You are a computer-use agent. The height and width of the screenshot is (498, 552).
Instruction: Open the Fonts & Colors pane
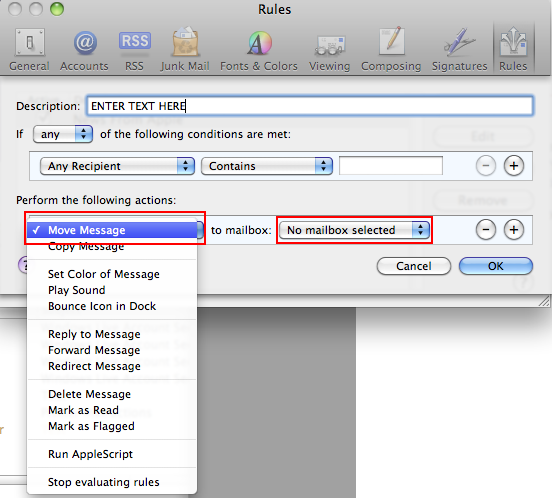(259, 50)
